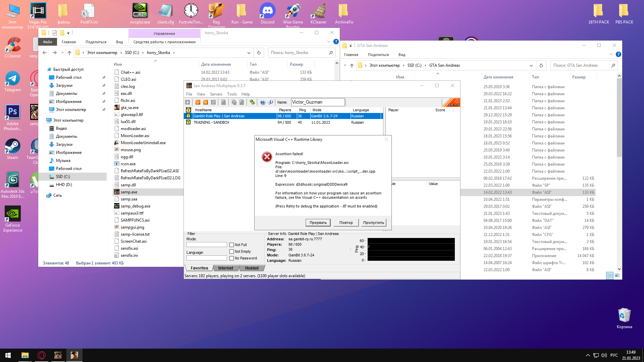
Task: Enable the Not Full filter checkbox
Action: (x=231, y=245)
